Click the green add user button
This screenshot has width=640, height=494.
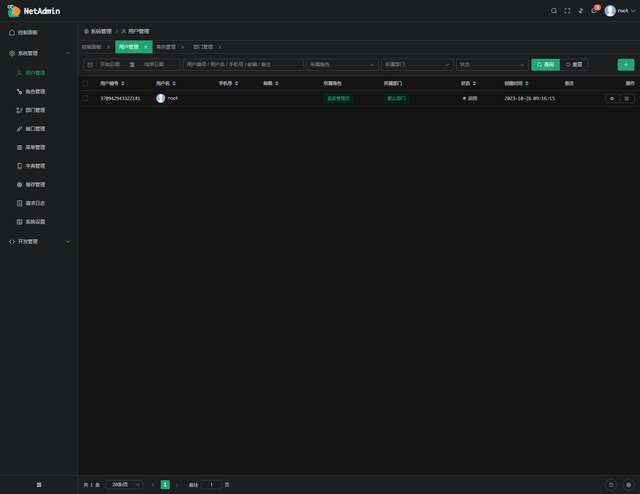(x=626, y=64)
